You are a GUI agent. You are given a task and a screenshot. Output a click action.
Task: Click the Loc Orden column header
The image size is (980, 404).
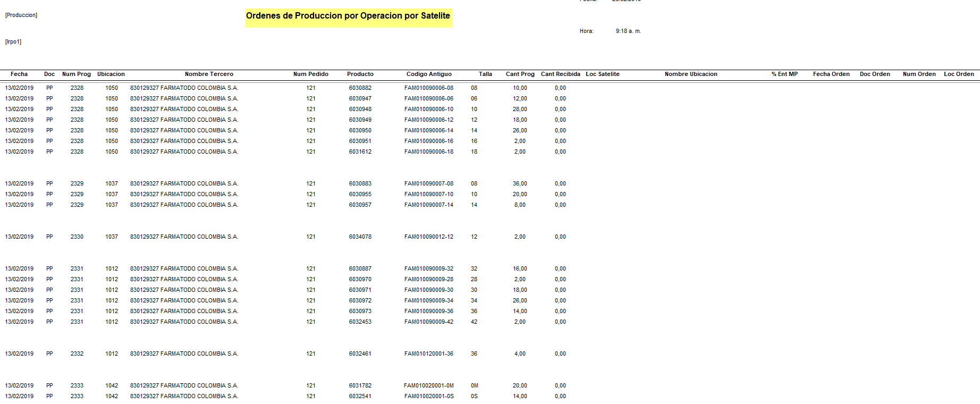click(x=959, y=74)
